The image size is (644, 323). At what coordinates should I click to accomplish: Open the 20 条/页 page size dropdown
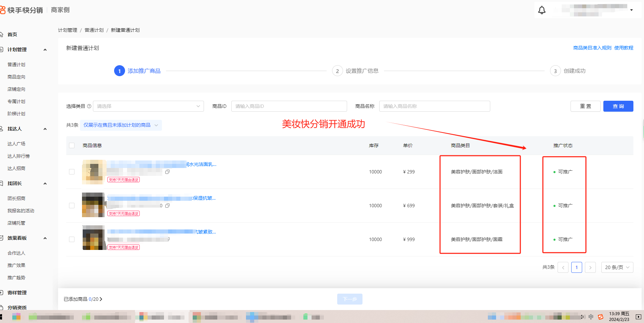click(x=617, y=267)
